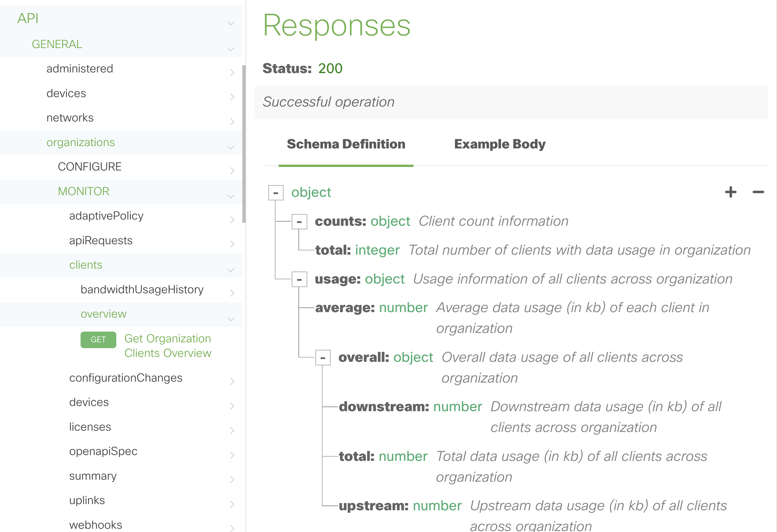Open the configurationChanges item
This screenshot has width=777, height=532.
coord(126,378)
